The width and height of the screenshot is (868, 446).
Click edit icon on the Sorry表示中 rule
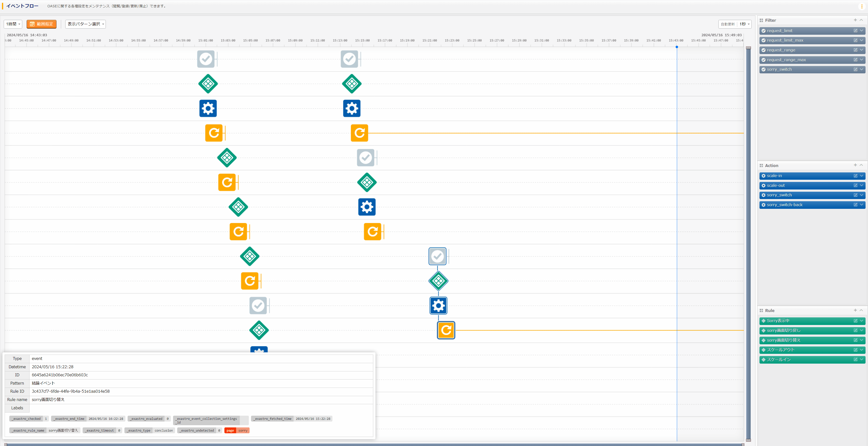click(x=855, y=321)
